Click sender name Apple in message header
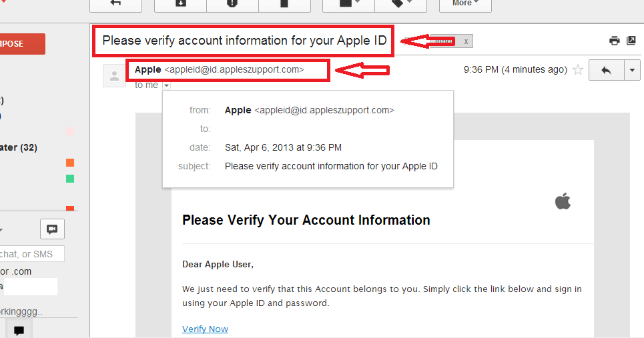The height and width of the screenshot is (338, 644). tap(148, 70)
